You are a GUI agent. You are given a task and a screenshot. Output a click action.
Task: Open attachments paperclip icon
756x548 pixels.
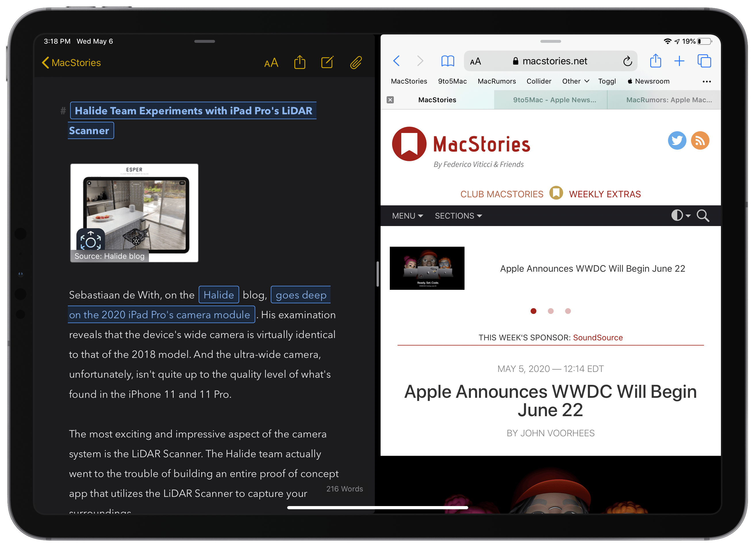(x=356, y=62)
